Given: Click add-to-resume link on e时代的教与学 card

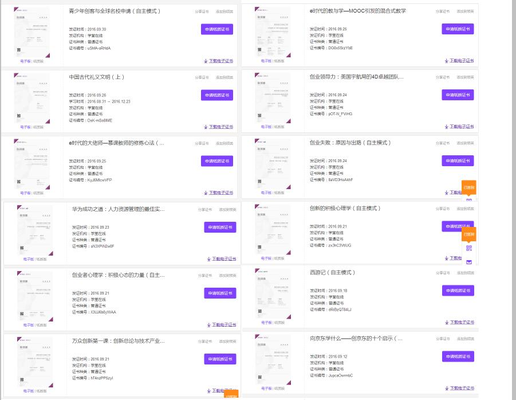Looking at the screenshot, I should click(465, 11).
